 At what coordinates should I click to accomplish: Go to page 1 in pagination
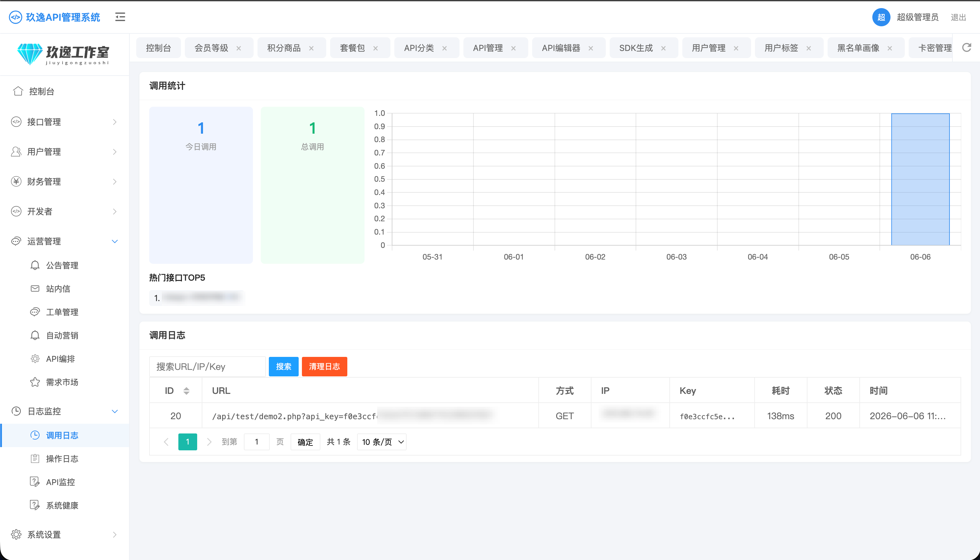click(187, 442)
